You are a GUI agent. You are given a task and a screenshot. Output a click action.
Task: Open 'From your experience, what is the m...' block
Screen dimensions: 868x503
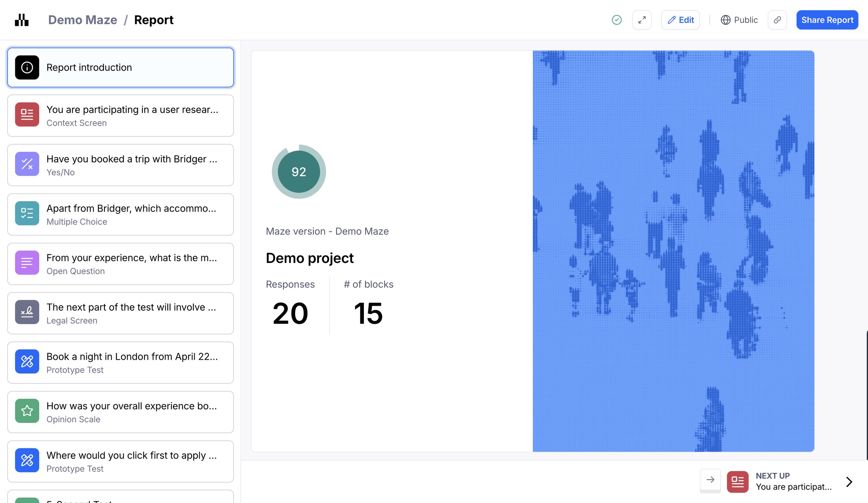(120, 264)
